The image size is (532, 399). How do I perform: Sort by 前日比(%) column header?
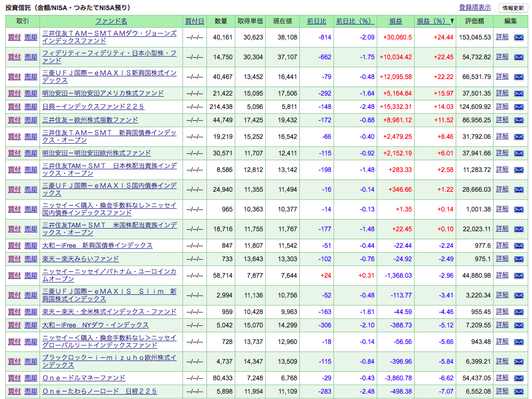355,21
